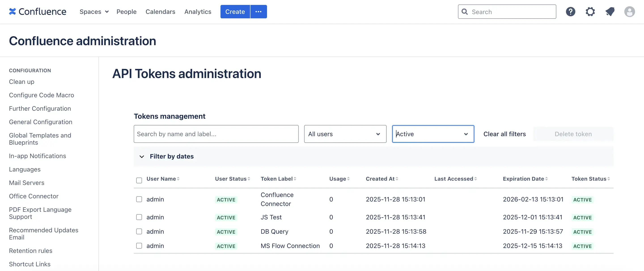Click the Create button
The height and width of the screenshot is (271, 644).
coord(235,11)
